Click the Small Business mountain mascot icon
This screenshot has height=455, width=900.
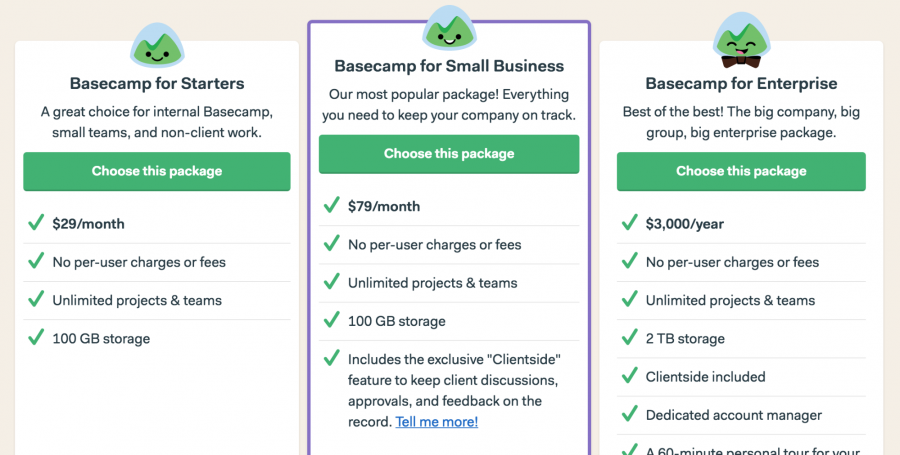coord(448,28)
